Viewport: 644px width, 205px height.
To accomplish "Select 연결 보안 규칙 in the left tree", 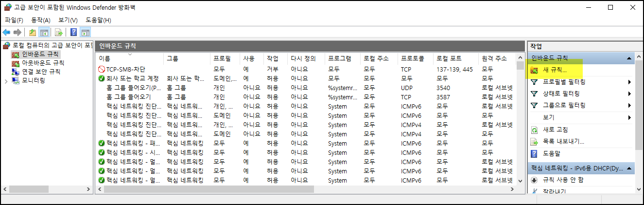I will (x=41, y=72).
